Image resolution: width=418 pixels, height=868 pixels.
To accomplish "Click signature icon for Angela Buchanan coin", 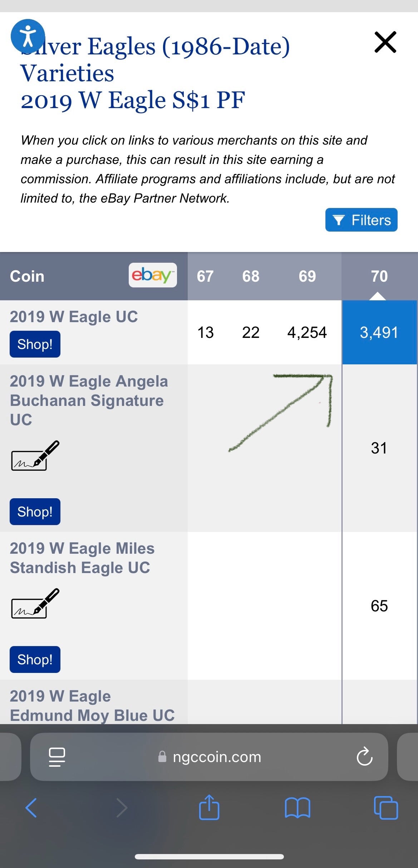I will [x=35, y=456].
